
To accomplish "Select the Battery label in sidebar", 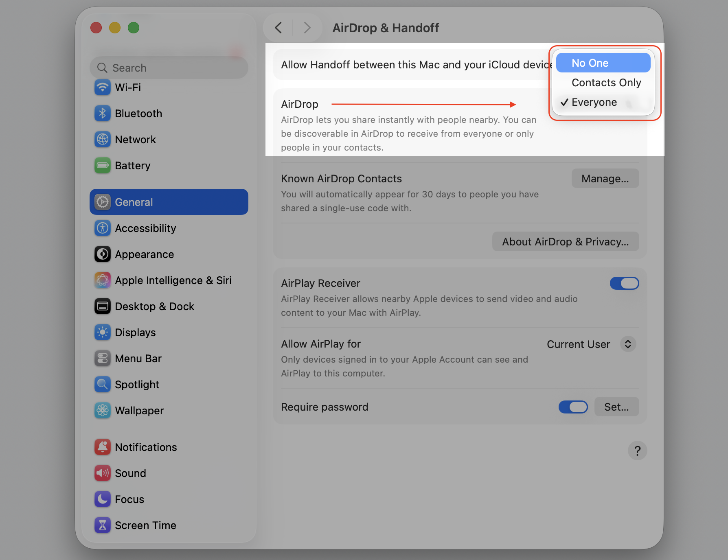I will pos(133,166).
